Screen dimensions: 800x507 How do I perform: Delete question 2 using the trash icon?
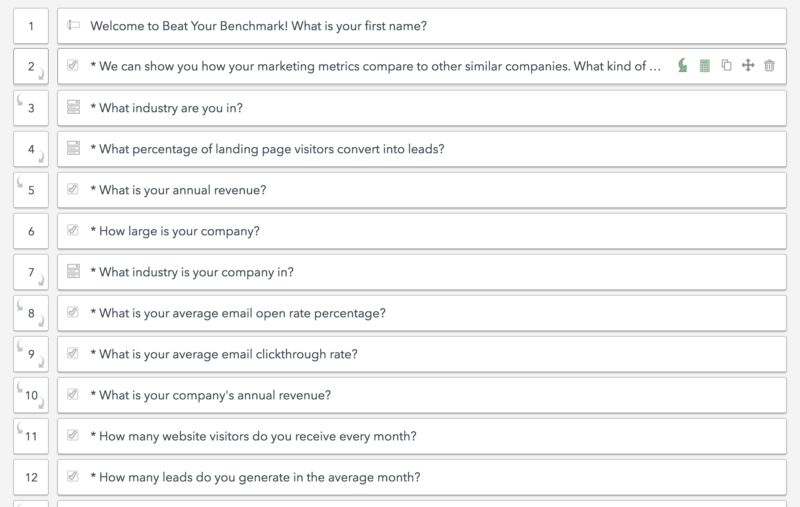click(769, 66)
